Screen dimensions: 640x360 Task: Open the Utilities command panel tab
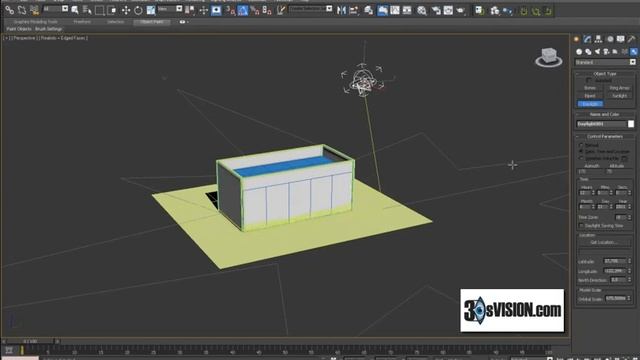[632, 39]
